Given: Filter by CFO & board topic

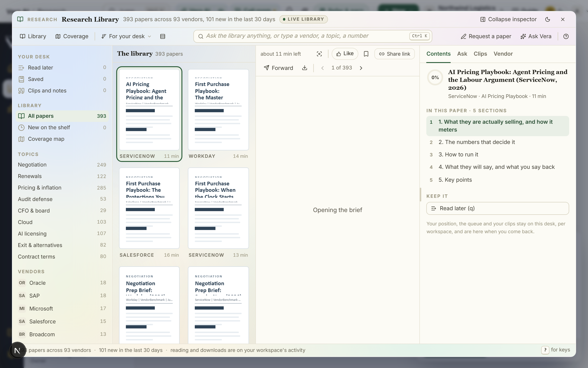Looking at the screenshot, I should tap(62, 210).
